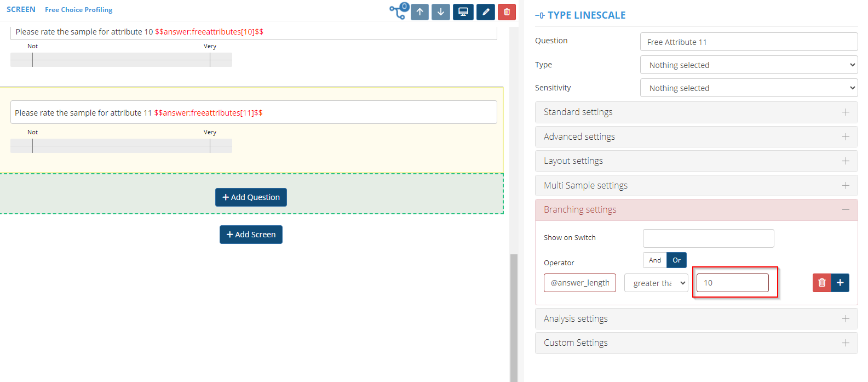
Task: Open the Type dropdown
Action: click(749, 65)
